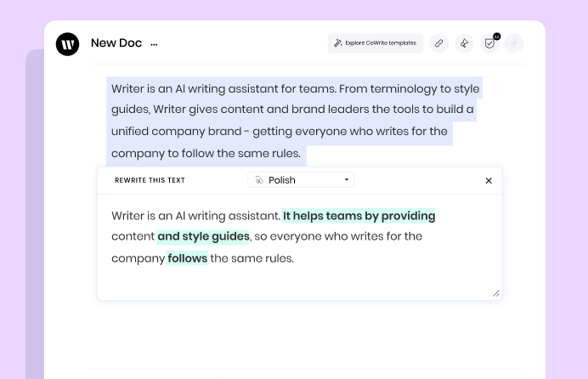This screenshot has height=379, width=588.
Task: Click the copy link icon
Action: [438, 43]
